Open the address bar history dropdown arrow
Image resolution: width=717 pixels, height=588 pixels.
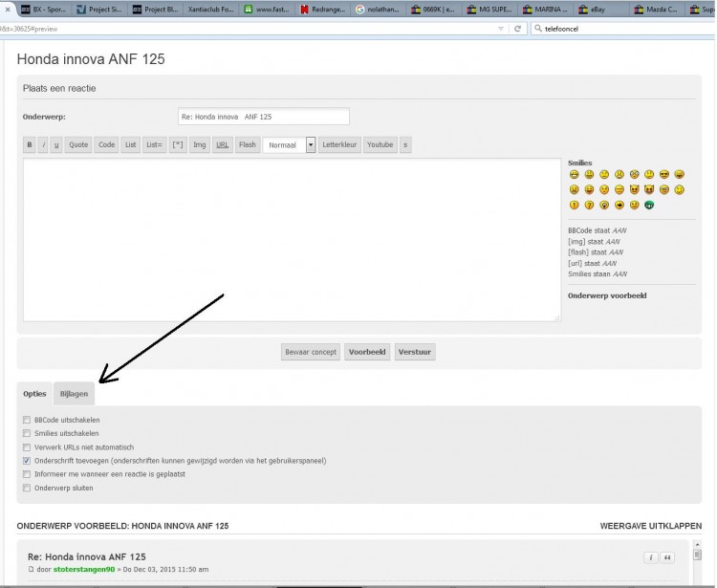[x=501, y=29]
